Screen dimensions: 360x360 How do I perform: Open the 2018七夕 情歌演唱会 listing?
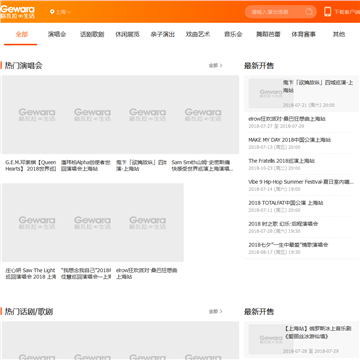click(288, 245)
